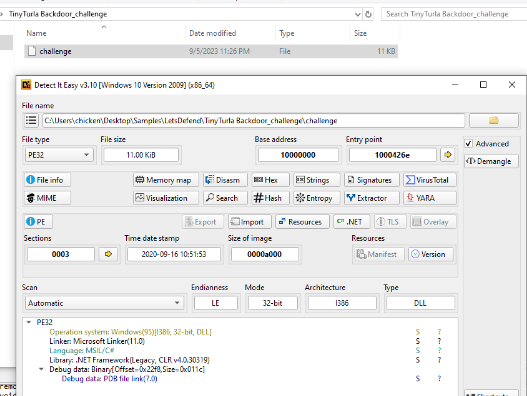This screenshot has height=396, width=527.
Task: Open the YARA scanner
Action: tap(430, 198)
